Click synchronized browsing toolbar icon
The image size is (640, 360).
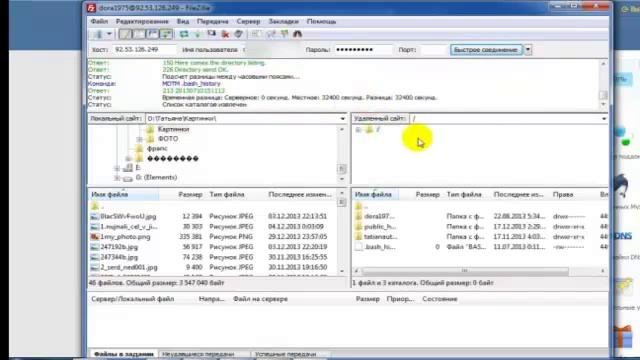284,34
